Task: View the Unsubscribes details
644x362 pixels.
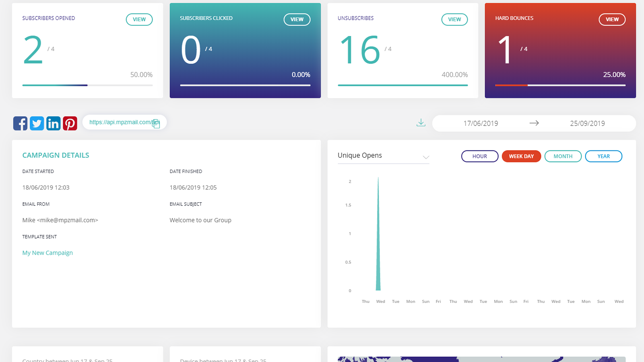Action: tap(454, 19)
